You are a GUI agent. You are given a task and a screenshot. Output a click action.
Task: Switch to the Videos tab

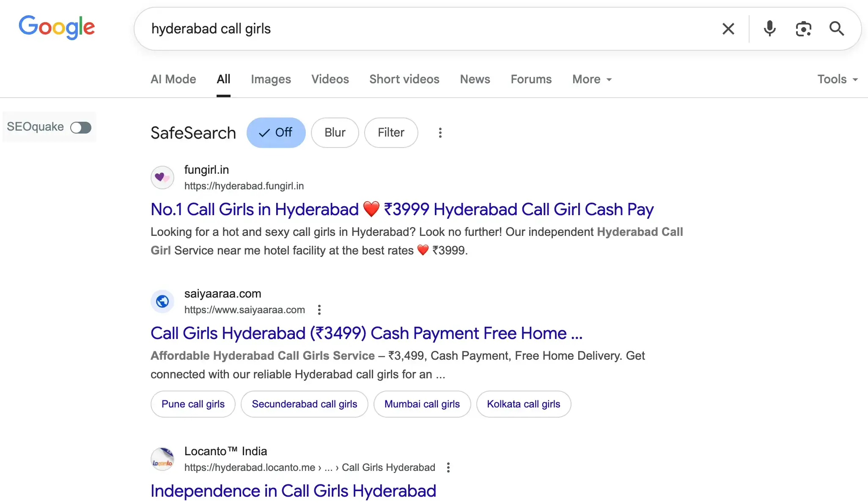(330, 79)
